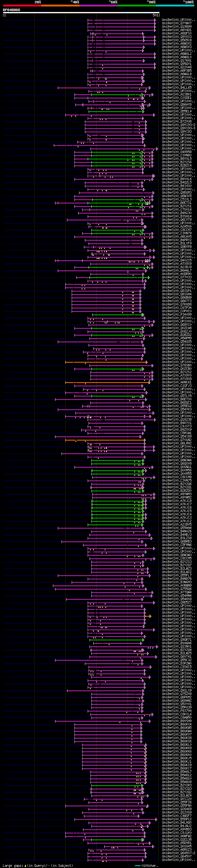Click the query end position 501
Screen dimensions: 197x868
[x=155, y=15]
